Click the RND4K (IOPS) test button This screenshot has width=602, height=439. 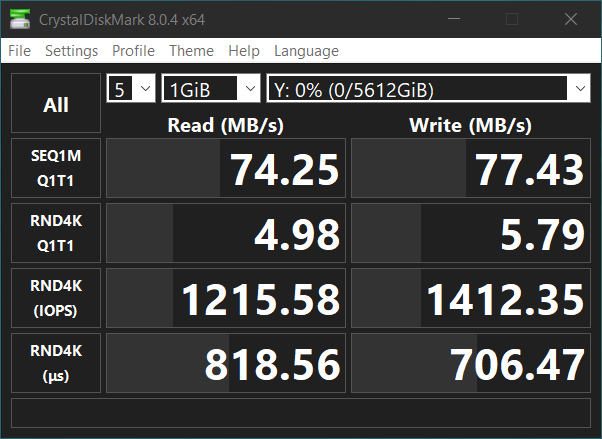point(56,298)
